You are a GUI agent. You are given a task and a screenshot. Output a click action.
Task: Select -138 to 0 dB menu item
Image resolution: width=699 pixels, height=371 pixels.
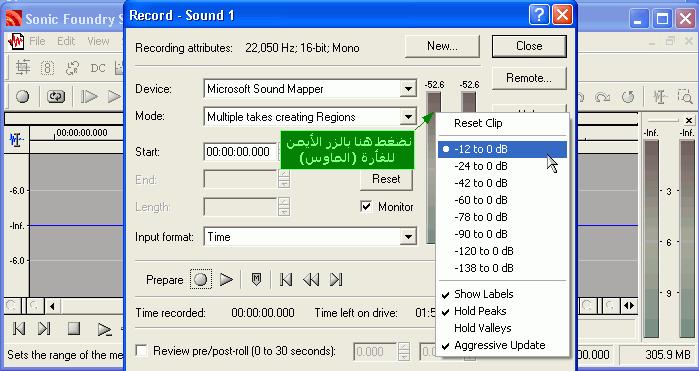[502, 268]
